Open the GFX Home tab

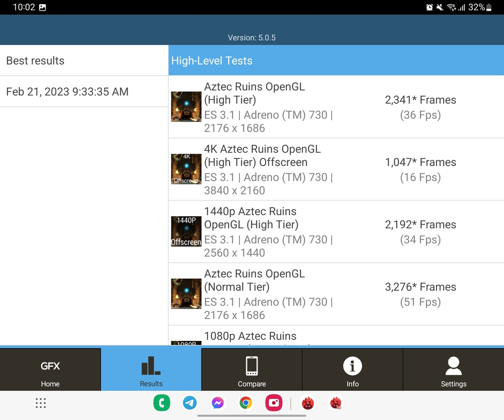(x=50, y=370)
